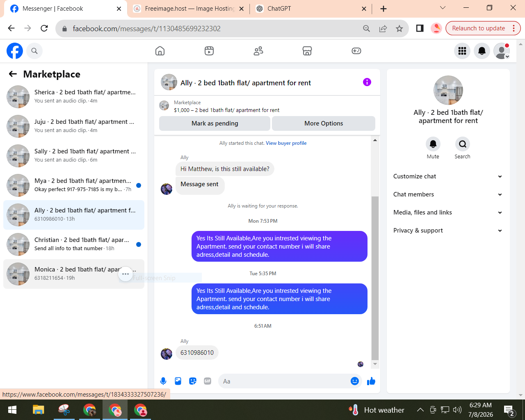Attach a photo using the image icon
The image size is (525, 420).
pyautogui.click(x=178, y=381)
